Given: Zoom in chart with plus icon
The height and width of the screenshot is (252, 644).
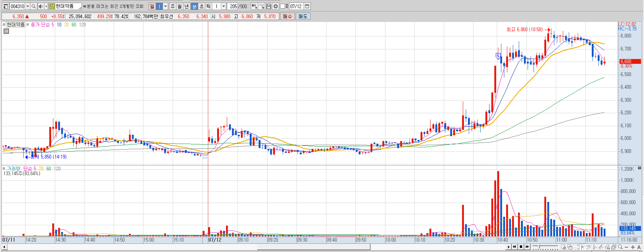Looking at the screenshot, I should (x=633, y=247).
